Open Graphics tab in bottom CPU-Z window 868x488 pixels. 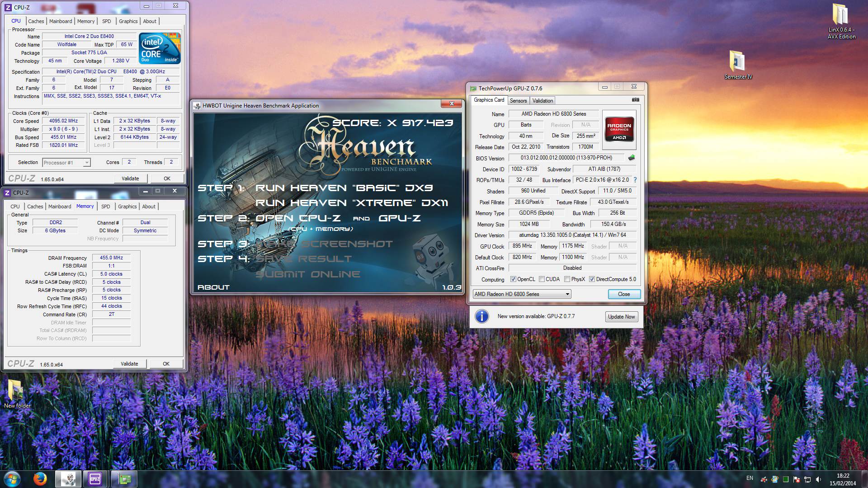tap(127, 206)
